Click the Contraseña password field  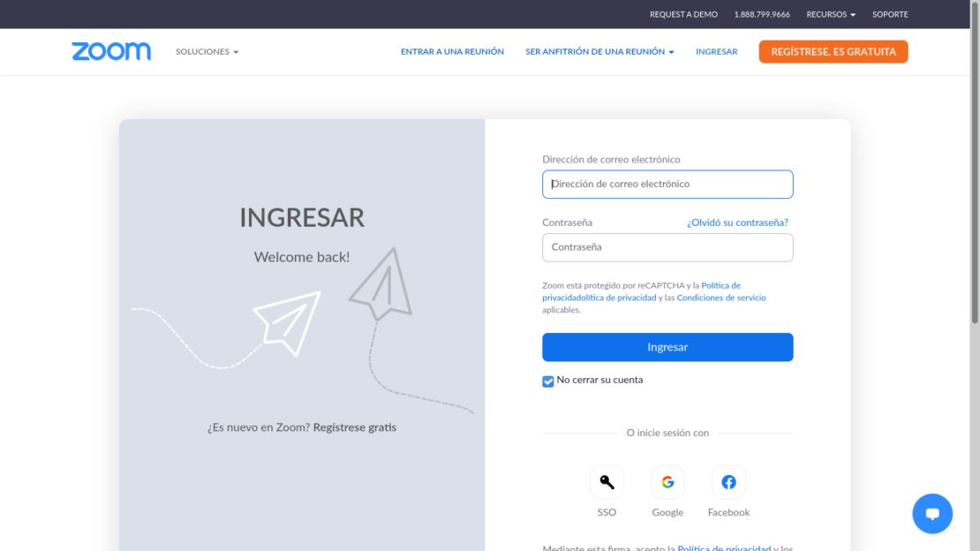click(x=667, y=247)
